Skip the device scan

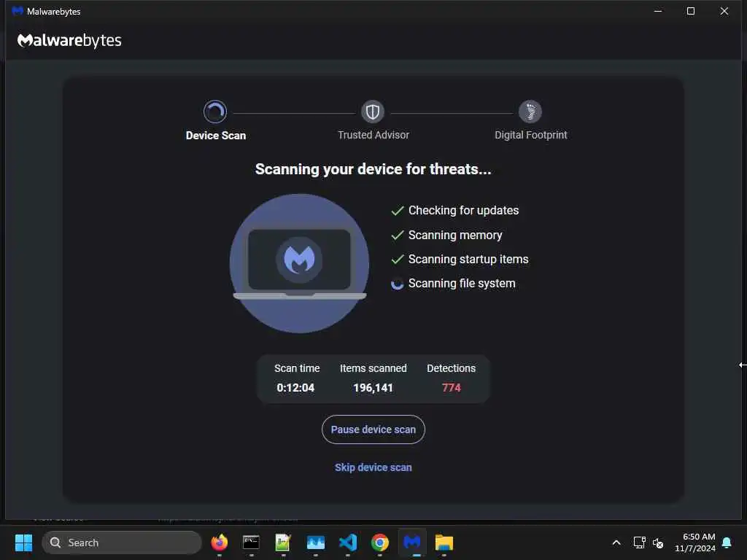point(373,467)
